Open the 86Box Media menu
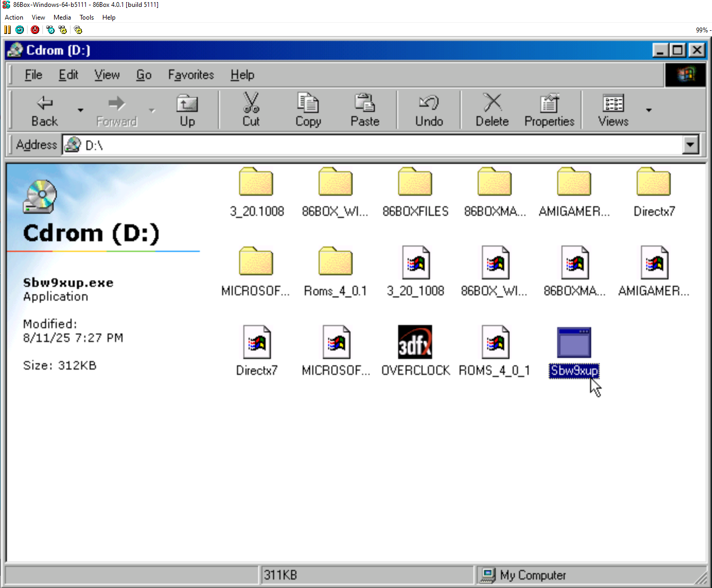This screenshot has height=588, width=712. click(x=62, y=17)
